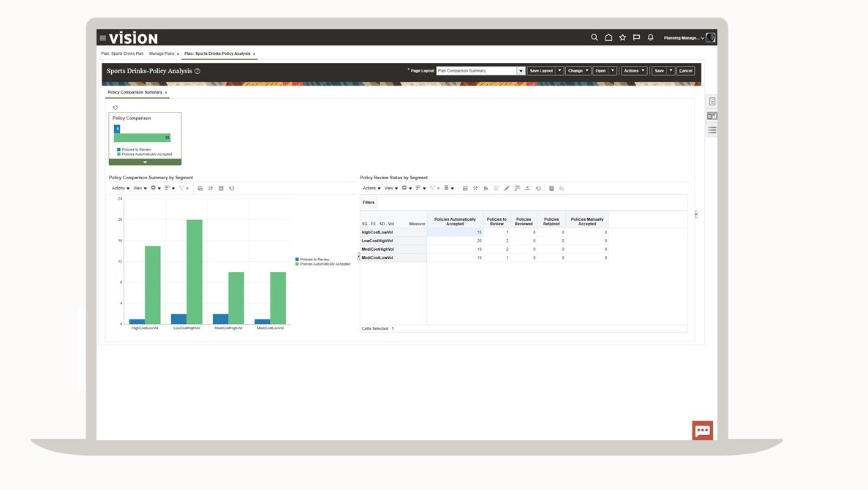
Task: Click the Notifications bell icon
Action: 652,35
